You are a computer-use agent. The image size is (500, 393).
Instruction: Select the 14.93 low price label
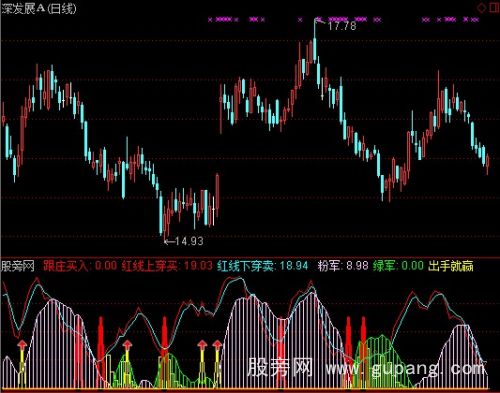(x=189, y=241)
